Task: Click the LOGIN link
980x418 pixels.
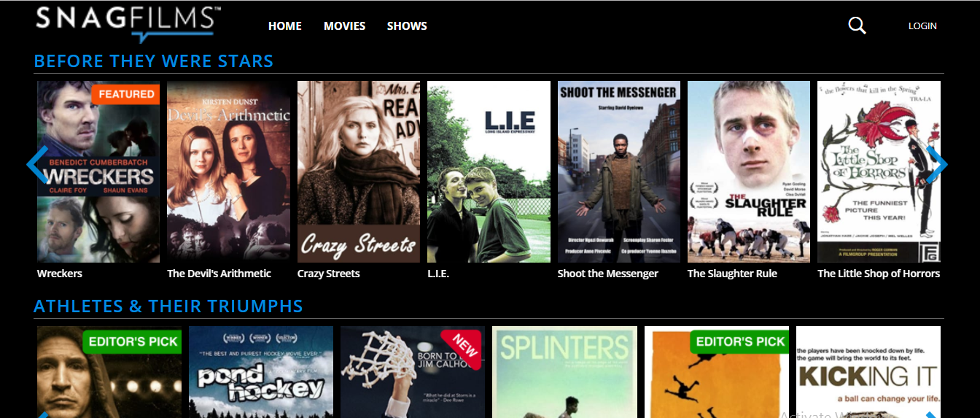Action: click(x=922, y=26)
